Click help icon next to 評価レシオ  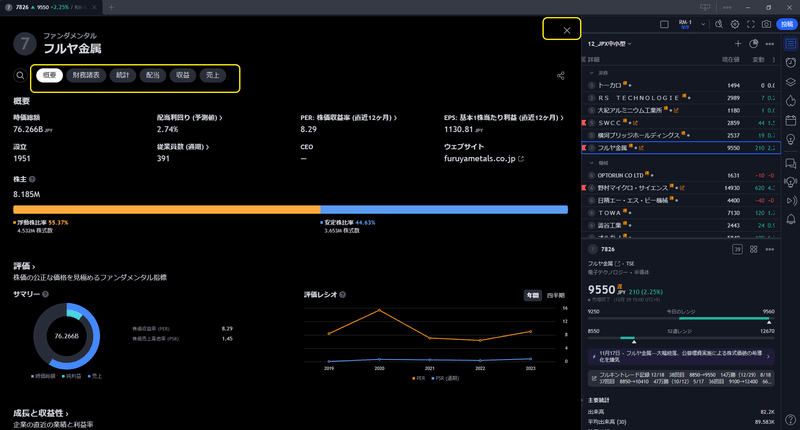click(x=342, y=294)
